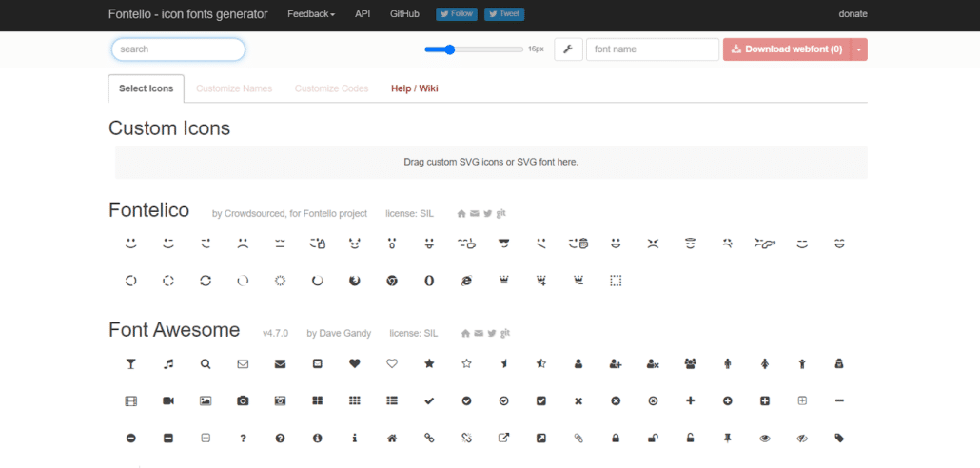Select the price tag icon
This screenshot has width=980, height=468.
coord(839,439)
